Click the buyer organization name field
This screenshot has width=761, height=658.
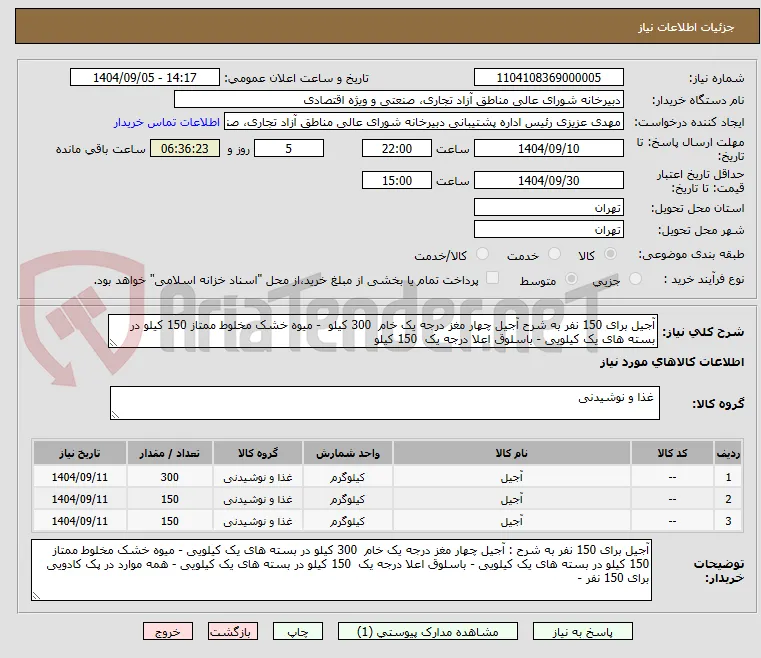(x=398, y=100)
